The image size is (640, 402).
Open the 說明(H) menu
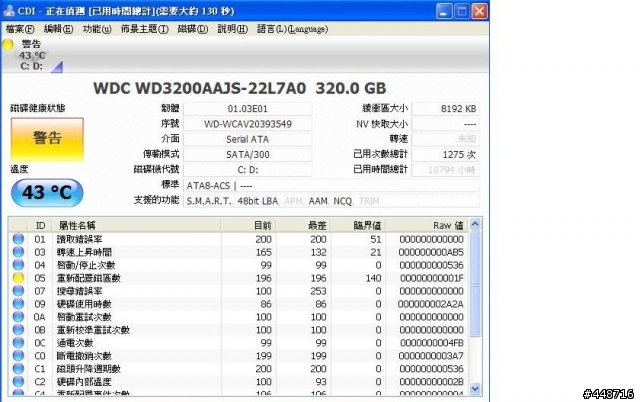(232, 29)
